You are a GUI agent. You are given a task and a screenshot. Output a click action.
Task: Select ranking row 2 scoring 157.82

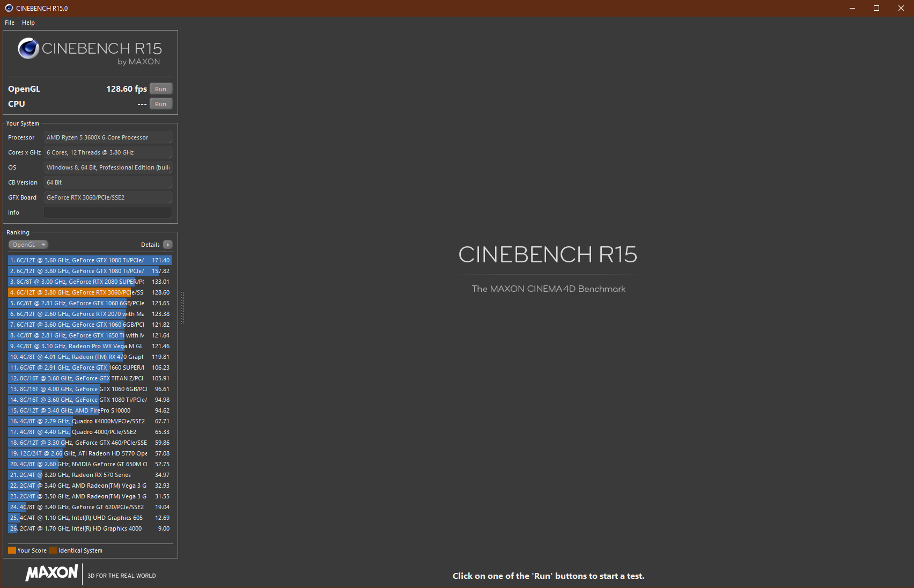(90, 271)
